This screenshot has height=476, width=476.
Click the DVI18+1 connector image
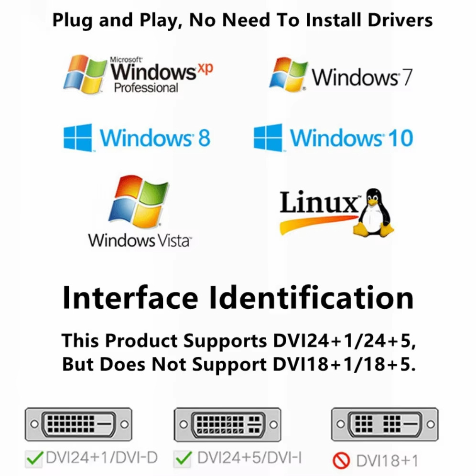385,424
